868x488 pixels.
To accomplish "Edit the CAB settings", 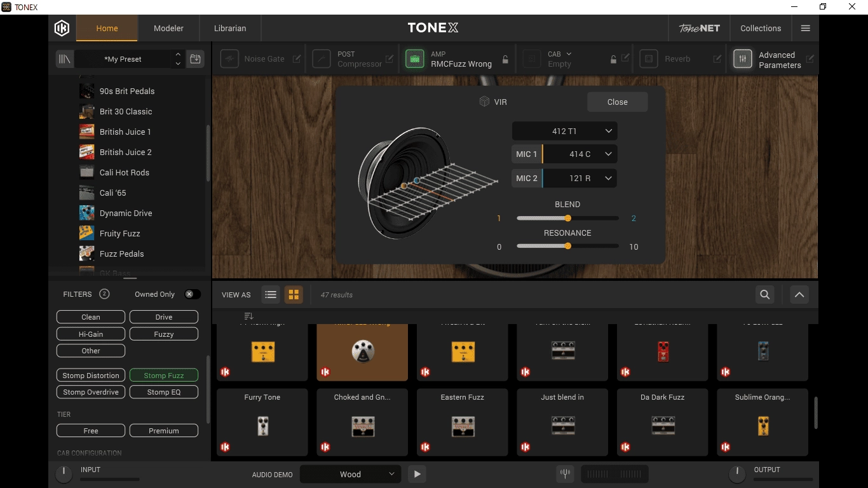I will pos(625,58).
